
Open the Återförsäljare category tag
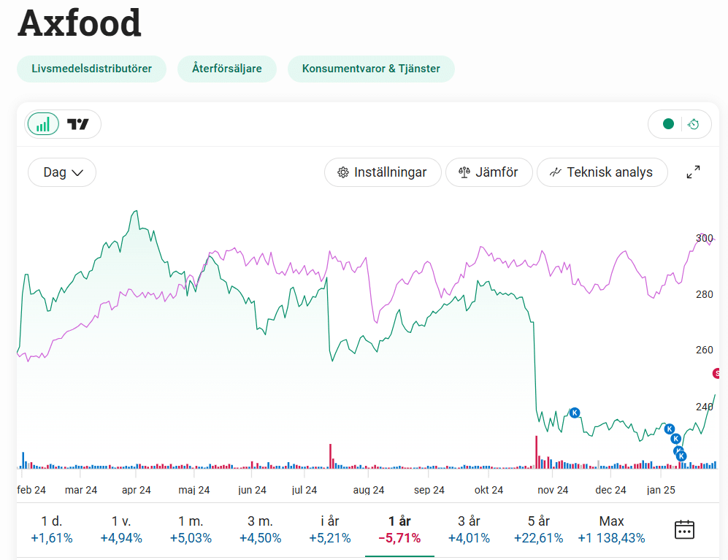point(227,69)
